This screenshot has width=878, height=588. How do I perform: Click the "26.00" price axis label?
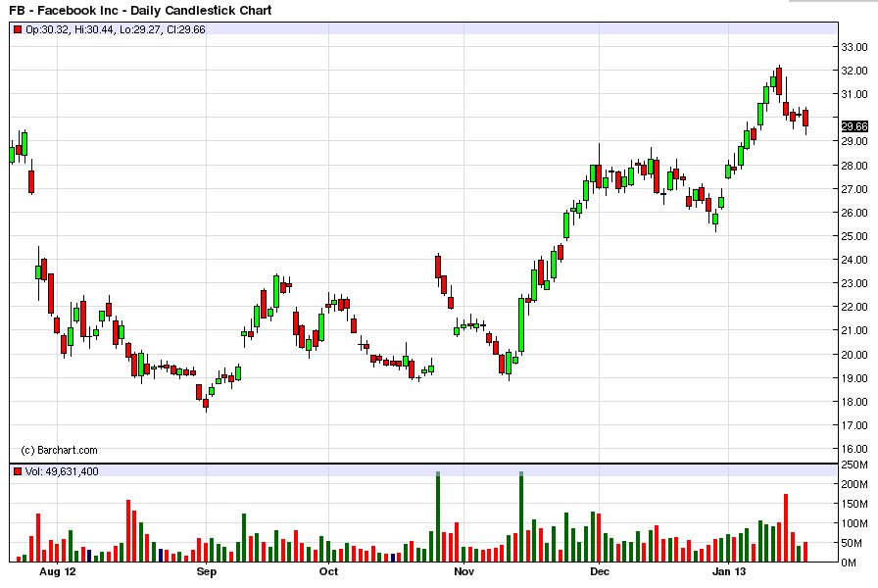click(854, 213)
